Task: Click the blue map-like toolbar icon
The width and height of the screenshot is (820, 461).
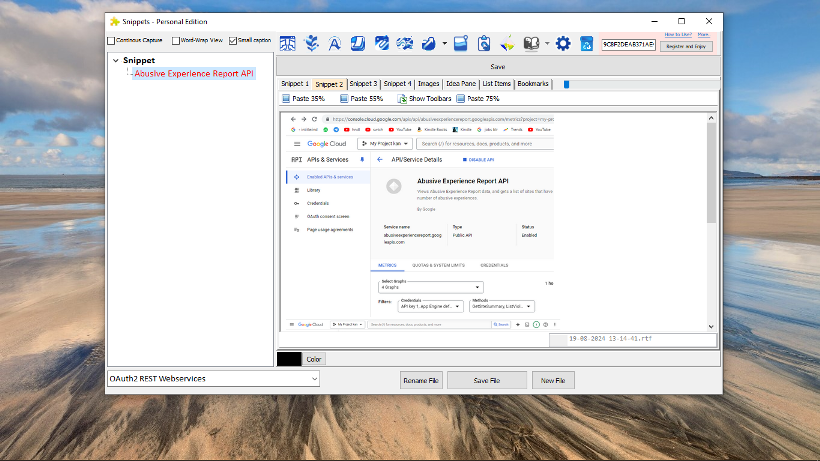Action: (405, 43)
